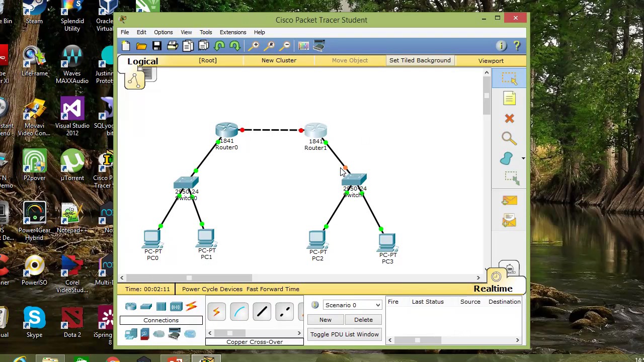Select the Connections lightning category
Image resolution: width=644 pixels, height=362 pixels.
[191, 307]
